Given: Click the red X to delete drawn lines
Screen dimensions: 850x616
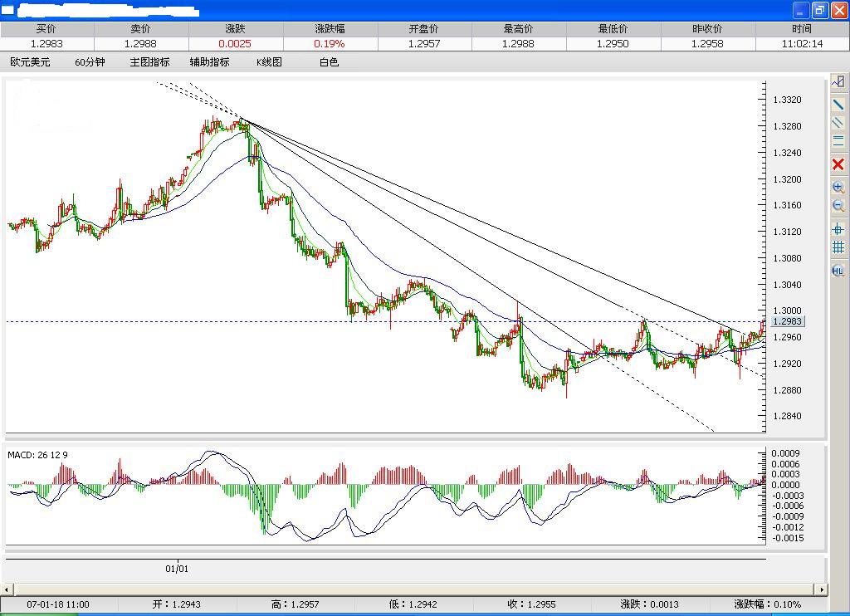Looking at the screenshot, I should coord(838,164).
